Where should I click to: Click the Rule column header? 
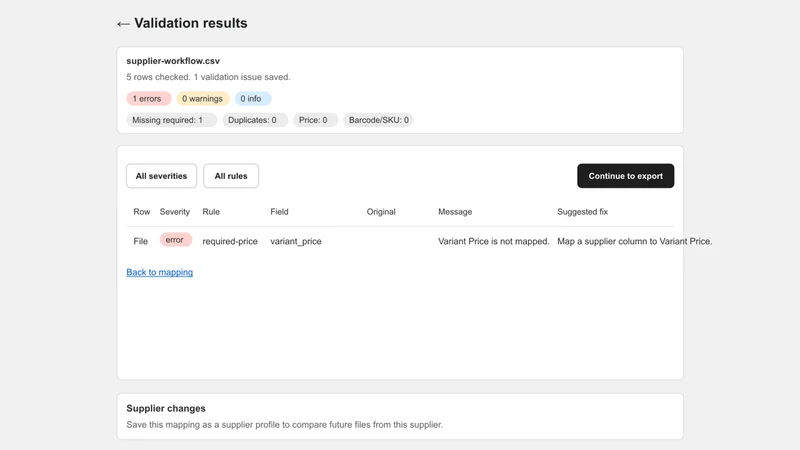tap(211, 212)
